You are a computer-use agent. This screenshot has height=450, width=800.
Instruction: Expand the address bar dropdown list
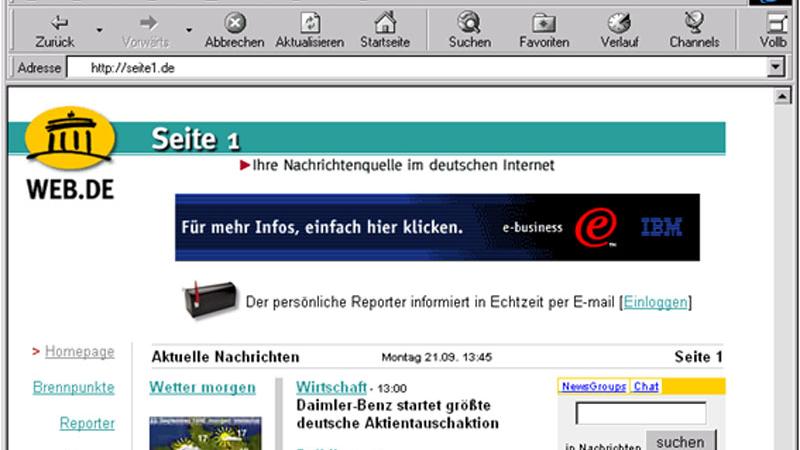pyautogui.click(x=776, y=67)
